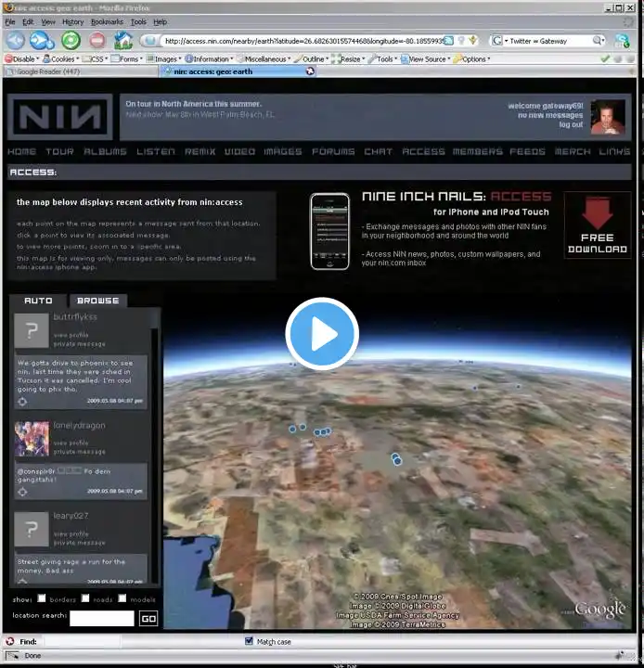
Task: Open the Disable dropdown in developer toolbar
Action: (21, 58)
